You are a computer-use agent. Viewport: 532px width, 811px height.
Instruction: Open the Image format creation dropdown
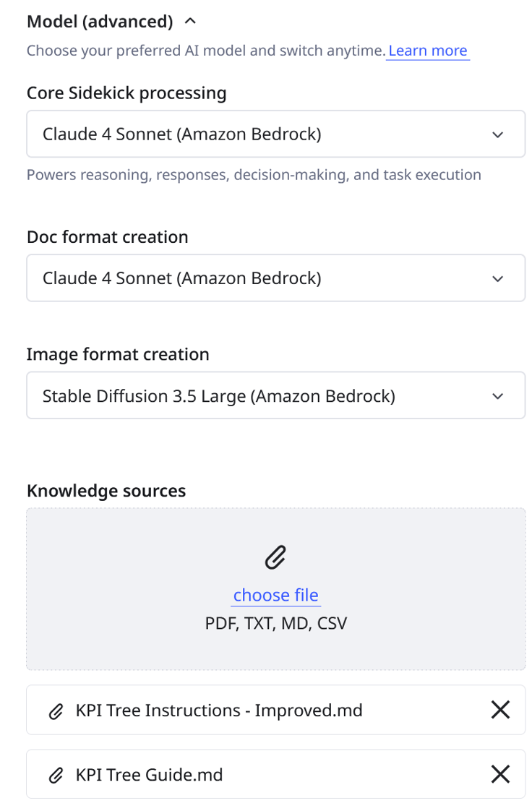275,395
